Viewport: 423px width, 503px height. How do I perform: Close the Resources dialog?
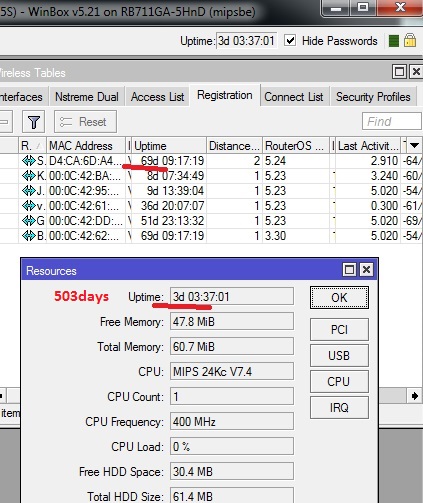point(367,269)
